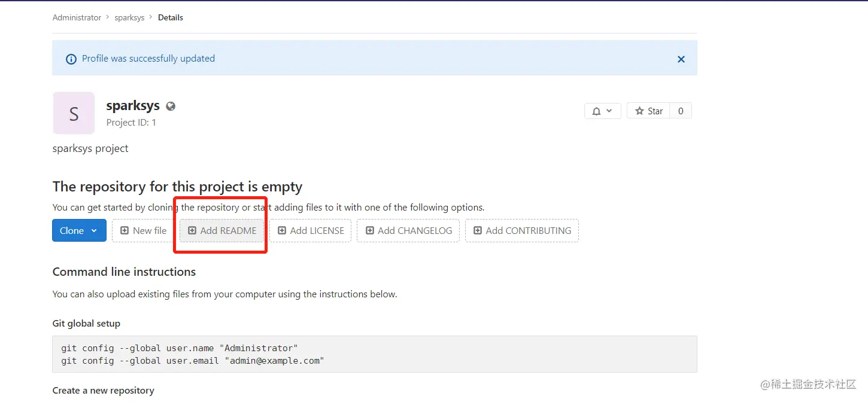The width and height of the screenshot is (868, 402).
Task: Click the info icon in the alert
Action: (71, 59)
